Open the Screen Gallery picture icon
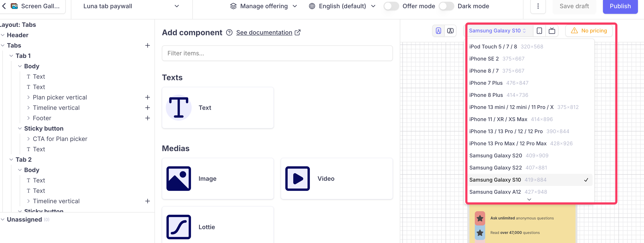 pyautogui.click(x=14, y=6)
